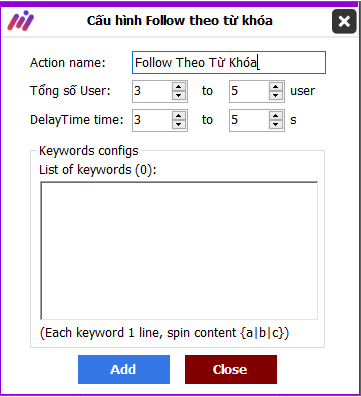Click inside the List of keywords textarea
This screenshot has width=361, height=397.
tap(179, 251)
